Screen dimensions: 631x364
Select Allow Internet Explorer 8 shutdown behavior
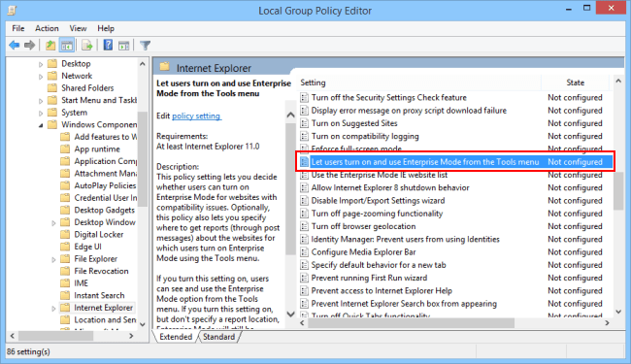click(390, 188)
